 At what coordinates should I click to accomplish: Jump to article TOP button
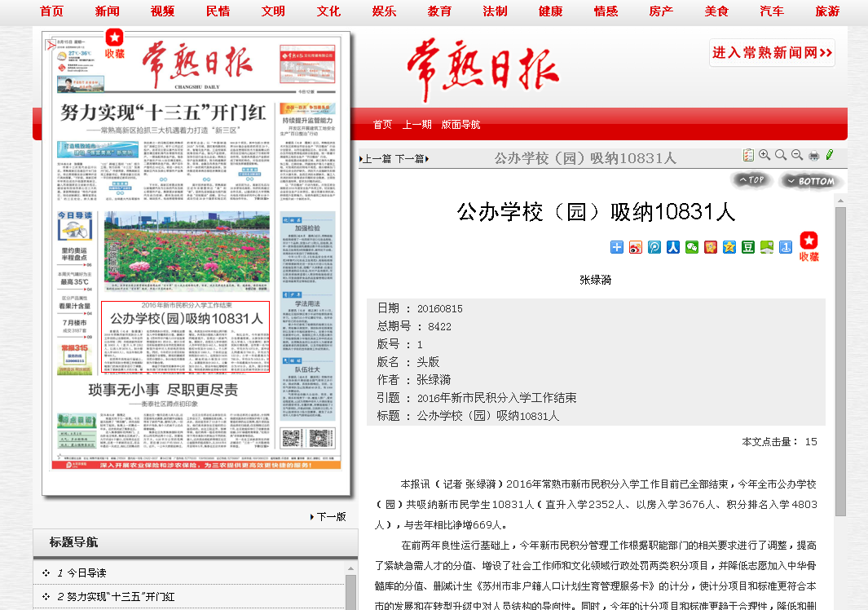[x=751, y=180]
